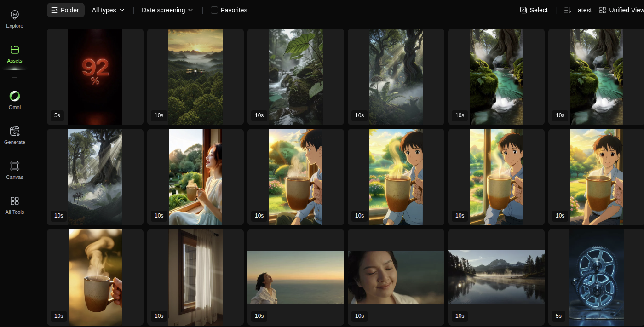The image size is (644, 327).
Task: Open the Explore section icon
Action: [x=15, y=15]
